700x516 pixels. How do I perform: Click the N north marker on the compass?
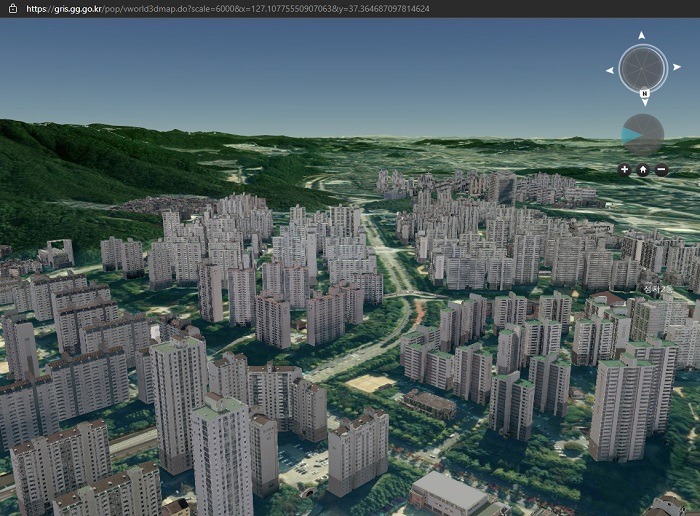[x=644, y=93]
